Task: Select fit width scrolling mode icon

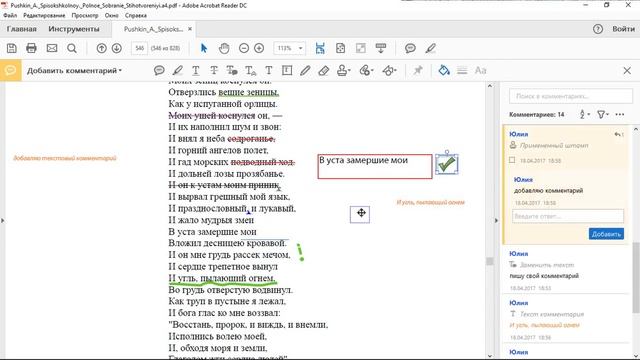Action: [320, 48]
